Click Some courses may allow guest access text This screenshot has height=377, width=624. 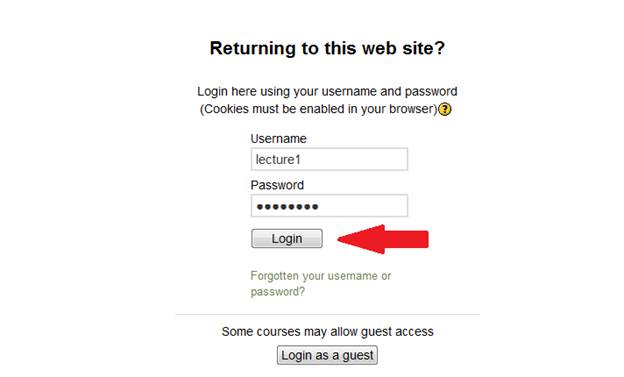point(327,332)
